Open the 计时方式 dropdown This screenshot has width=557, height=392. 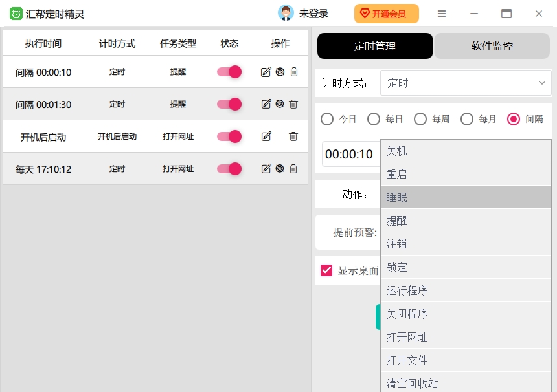point(466,83)
